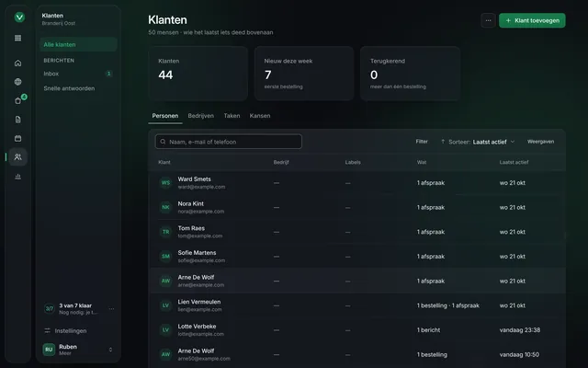Open the Weergaven menu
This screenshot has width=588, height=368.
pos(540,142)
